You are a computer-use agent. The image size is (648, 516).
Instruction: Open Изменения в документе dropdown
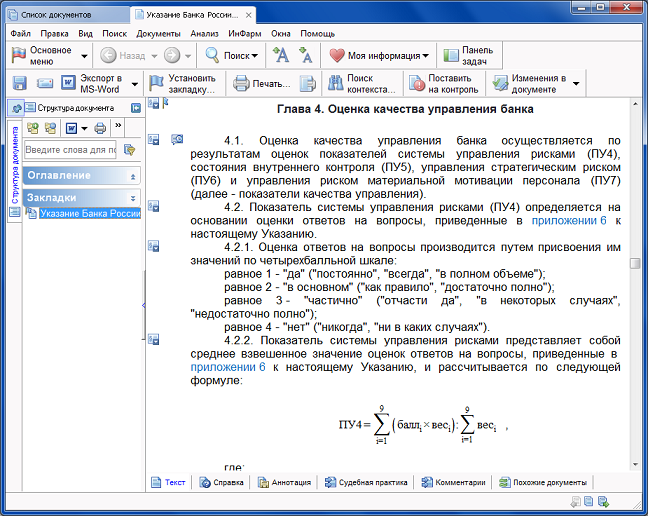point(537,83)
